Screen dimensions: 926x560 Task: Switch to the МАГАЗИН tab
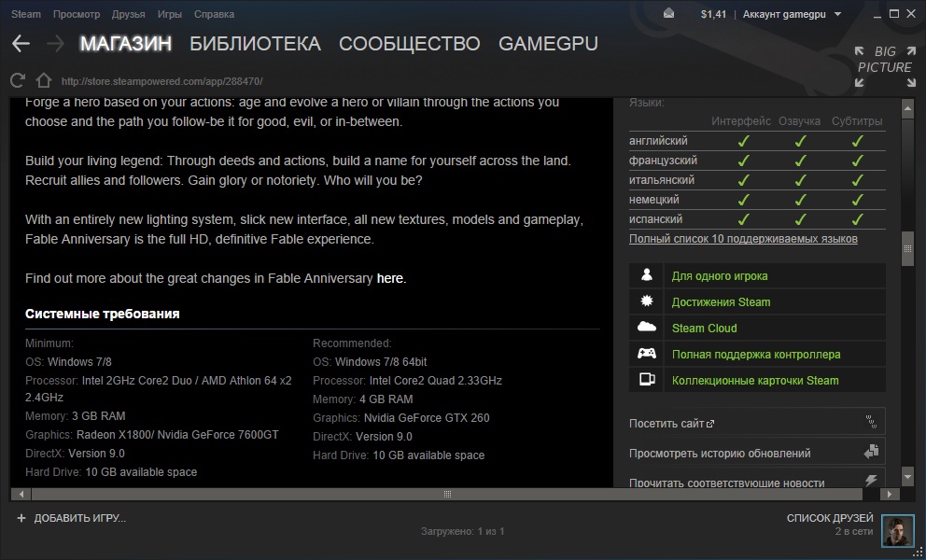(126, 44)
